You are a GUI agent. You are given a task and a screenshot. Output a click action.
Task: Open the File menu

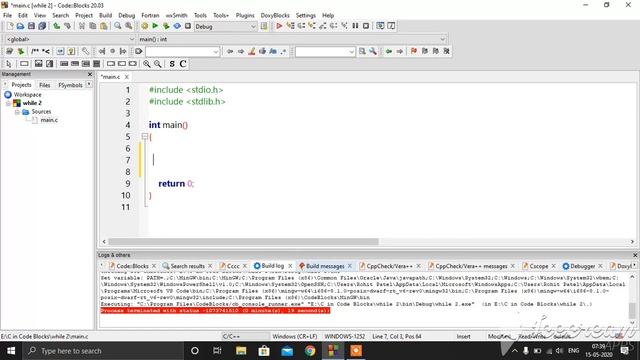coord(7,15)
